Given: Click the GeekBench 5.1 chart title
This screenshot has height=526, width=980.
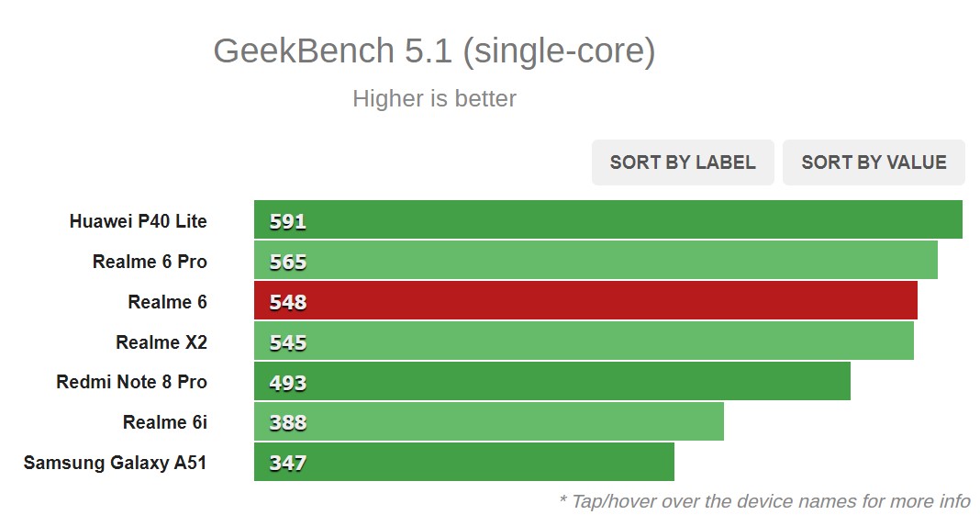Looking at the screenshot, I should (434, 51).
